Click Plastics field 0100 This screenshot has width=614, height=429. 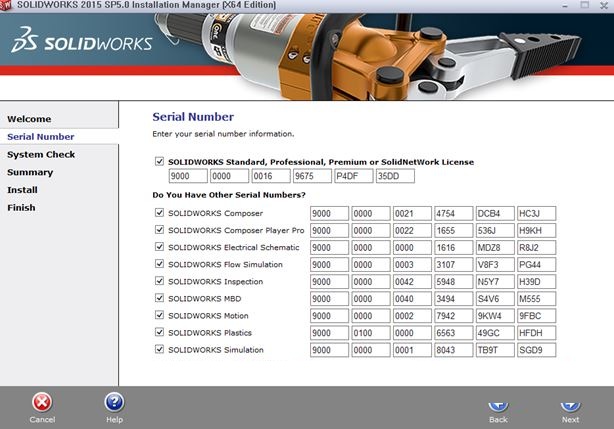point(371,333)
